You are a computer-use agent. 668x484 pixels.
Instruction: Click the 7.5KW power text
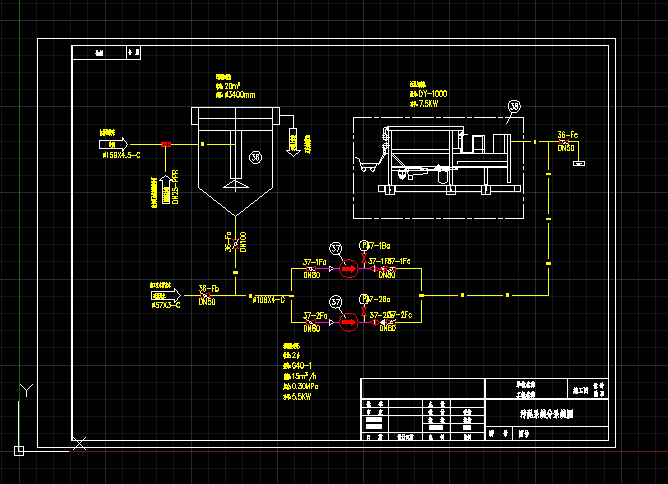[x=428, y=104]
